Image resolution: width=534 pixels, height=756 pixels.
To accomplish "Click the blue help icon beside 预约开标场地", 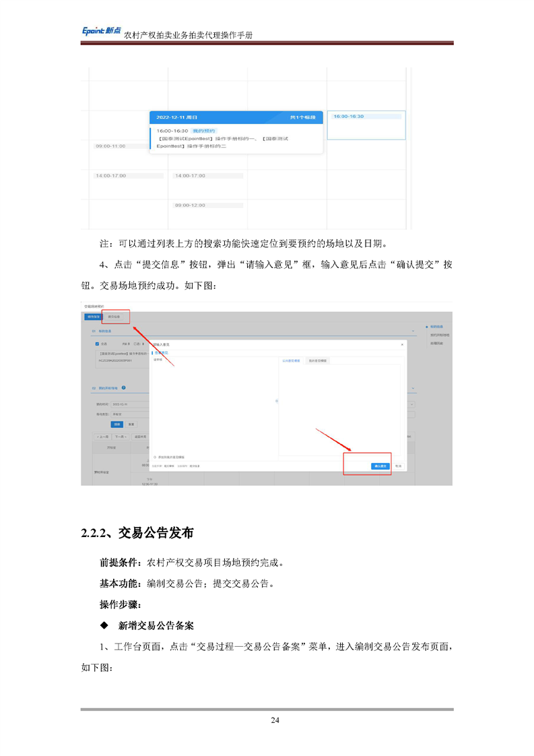I will (124, 388).
